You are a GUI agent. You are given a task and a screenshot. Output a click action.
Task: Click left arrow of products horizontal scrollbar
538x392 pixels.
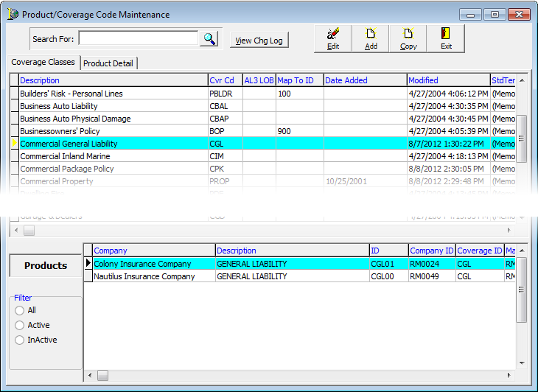(90, 375)
